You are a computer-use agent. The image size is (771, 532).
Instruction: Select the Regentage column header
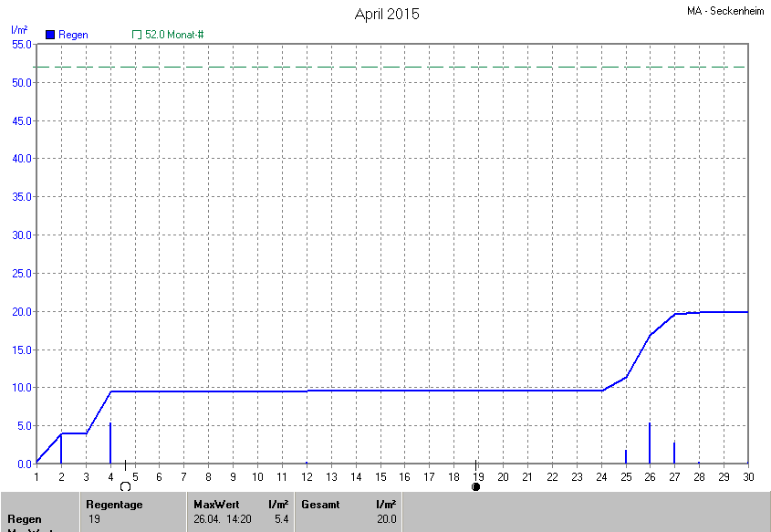click(x=114, y=504)
